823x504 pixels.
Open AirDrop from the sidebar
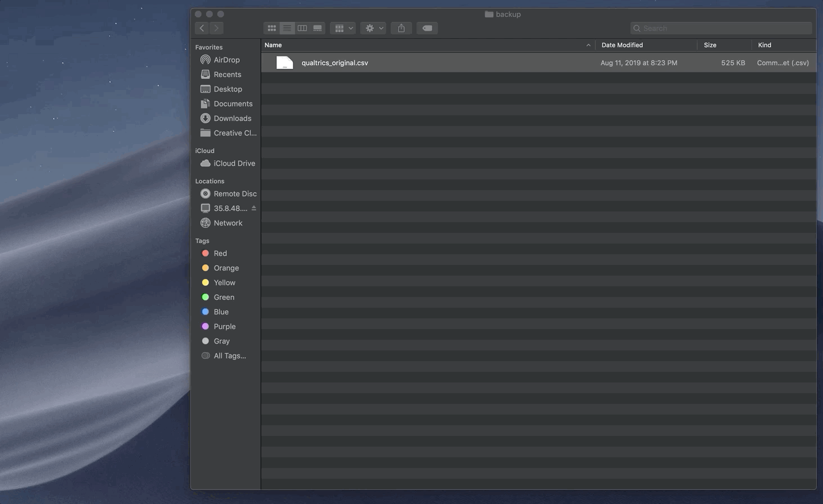(226, 60)
